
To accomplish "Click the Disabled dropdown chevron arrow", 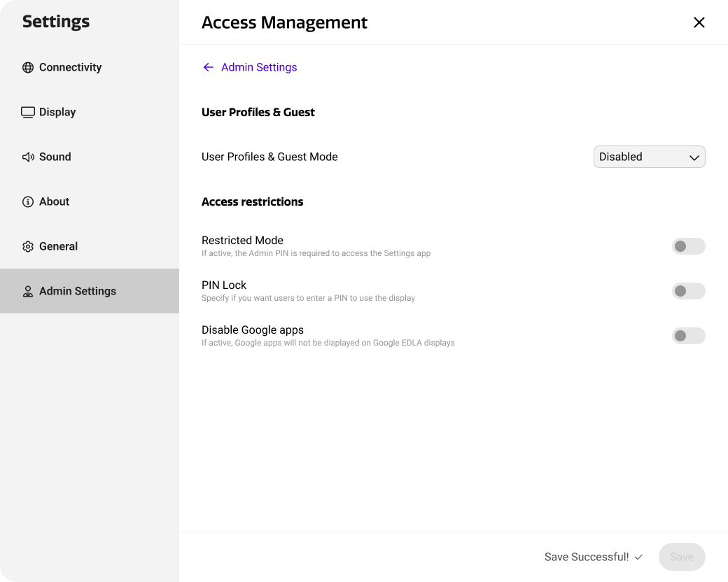I will (x=694, y=157).
